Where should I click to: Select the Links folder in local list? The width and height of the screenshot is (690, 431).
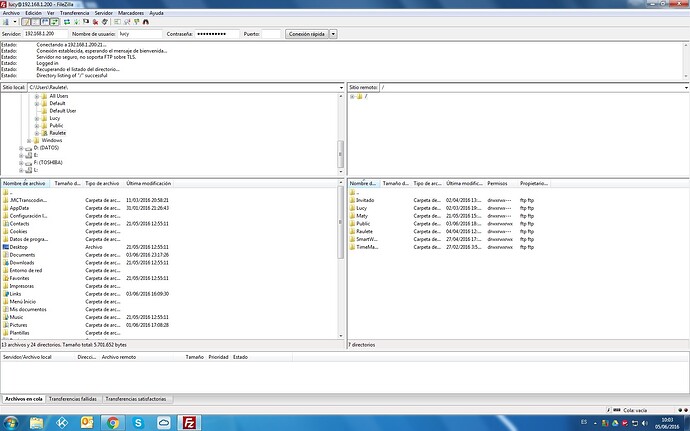coord(15,294)
